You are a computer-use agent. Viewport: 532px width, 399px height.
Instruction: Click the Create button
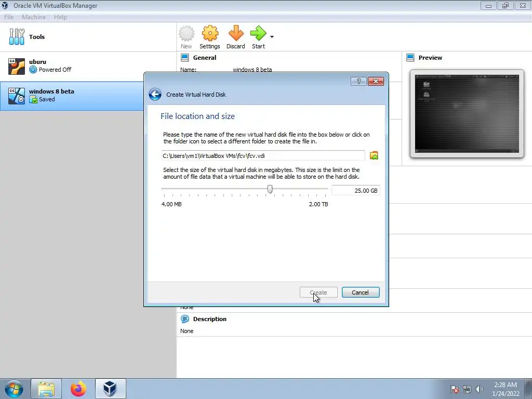[318, 292]
